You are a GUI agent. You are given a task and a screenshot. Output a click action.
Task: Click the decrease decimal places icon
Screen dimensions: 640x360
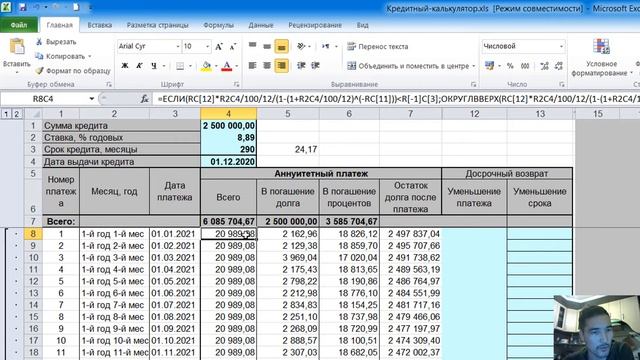(558, 66)
